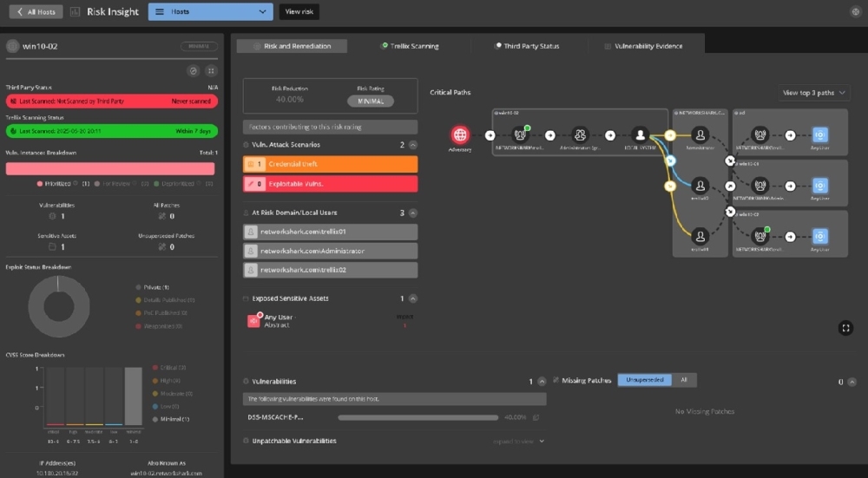Open the Credential theft attack scenario

pyautogui.click(x=330, y=164)
